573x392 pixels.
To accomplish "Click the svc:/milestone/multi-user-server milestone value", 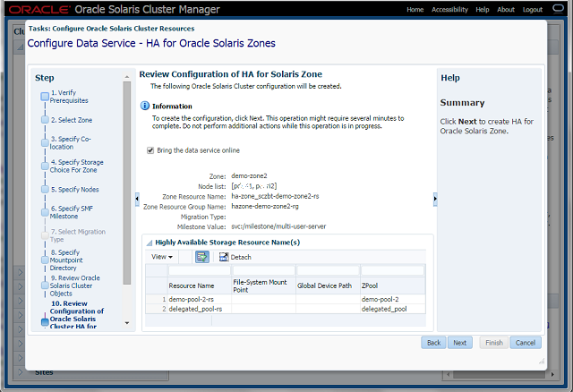I will click(278, 226).
